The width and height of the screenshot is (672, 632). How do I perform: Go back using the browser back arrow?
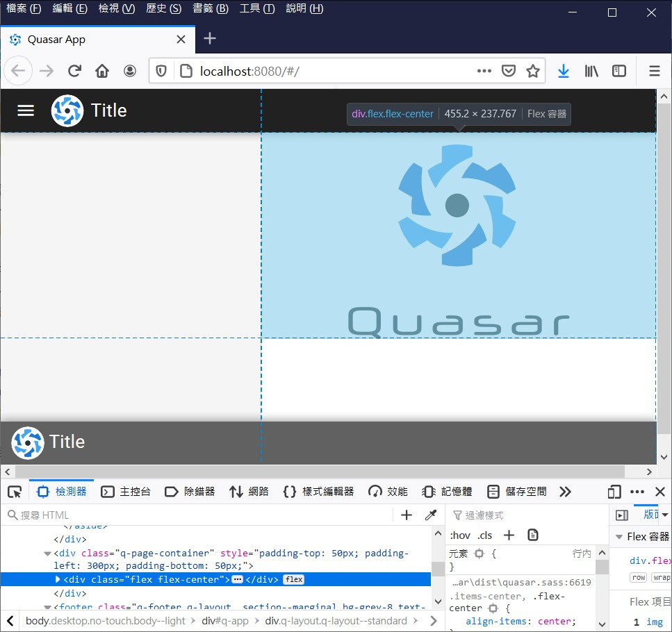18,71
